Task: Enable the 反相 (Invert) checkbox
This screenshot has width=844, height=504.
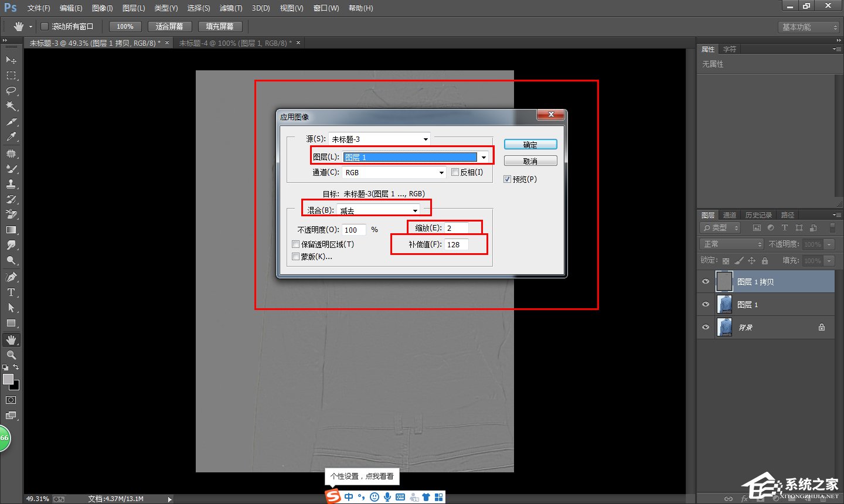Action: 455,172
